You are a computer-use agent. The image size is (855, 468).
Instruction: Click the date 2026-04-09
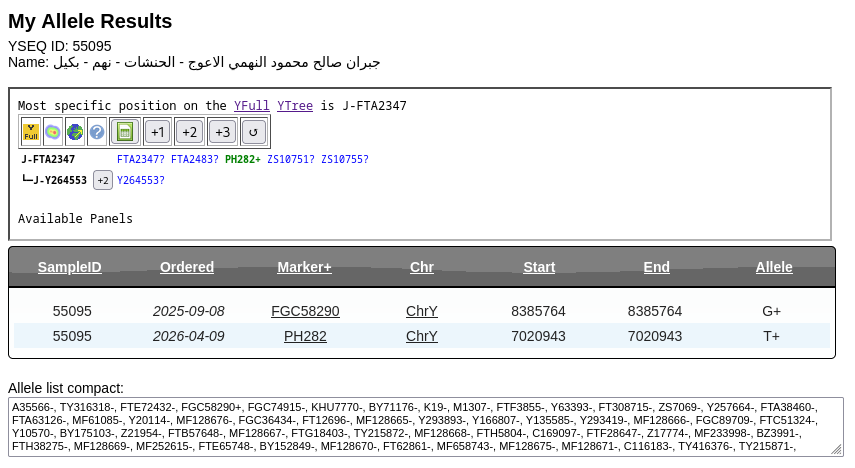click(189, 336)
